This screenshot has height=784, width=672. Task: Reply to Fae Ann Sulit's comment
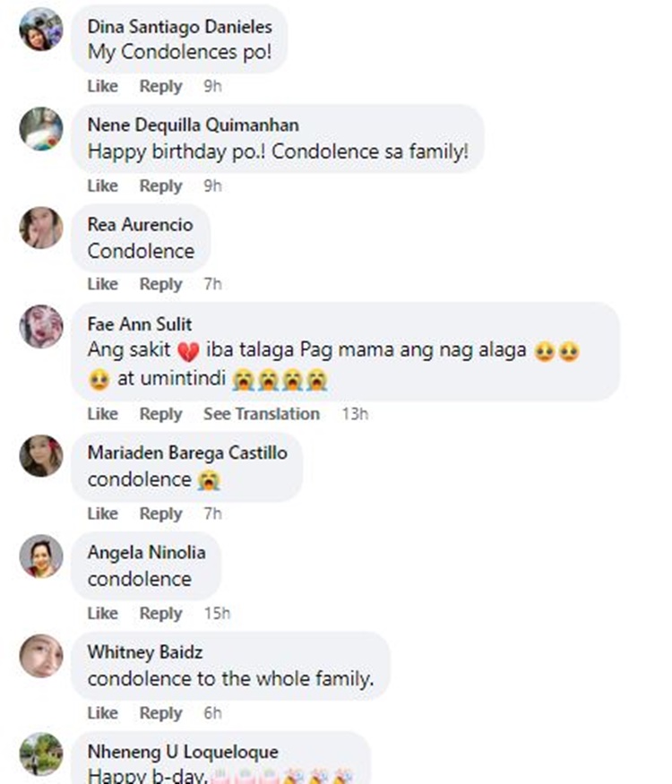pyautogui.click(x=160, y=414)
